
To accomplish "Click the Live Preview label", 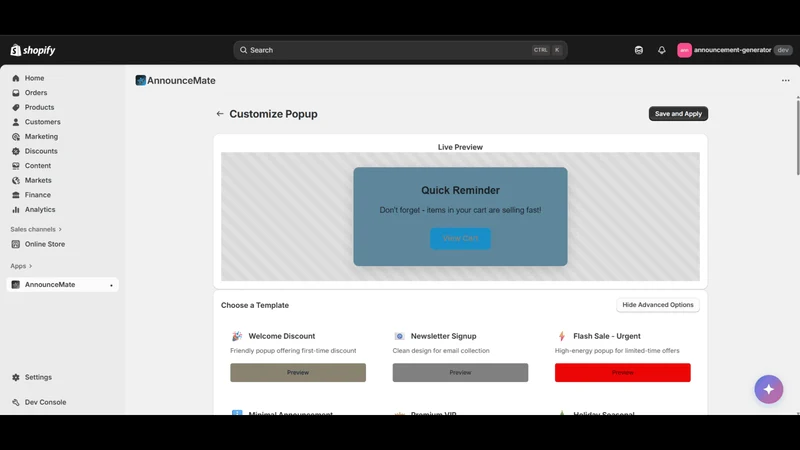I will [x=460, y=147].
